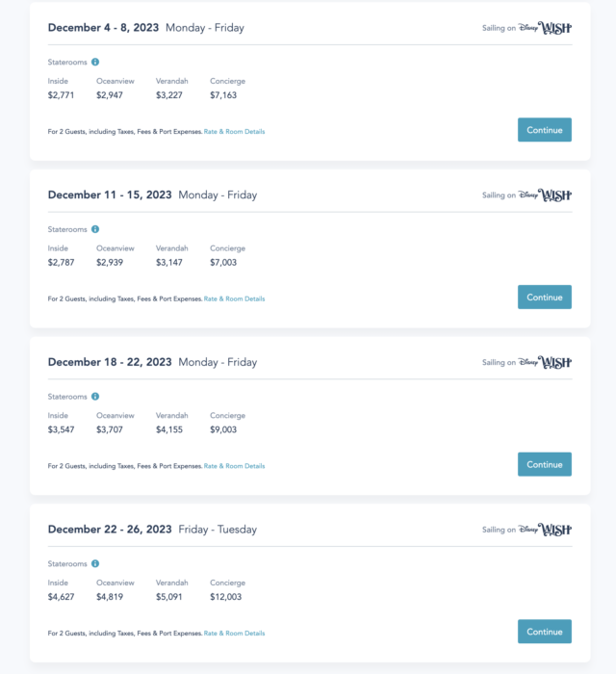Open Rate & Room Details for December 4 - 8

coord(234,132)
